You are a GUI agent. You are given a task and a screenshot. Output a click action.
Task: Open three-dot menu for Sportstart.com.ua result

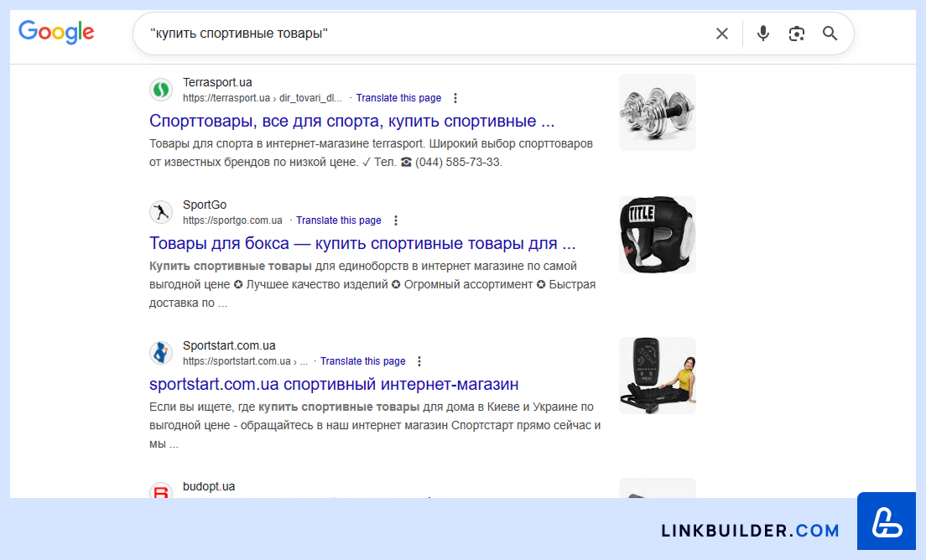pyautogui.click(x=419, y=361)
